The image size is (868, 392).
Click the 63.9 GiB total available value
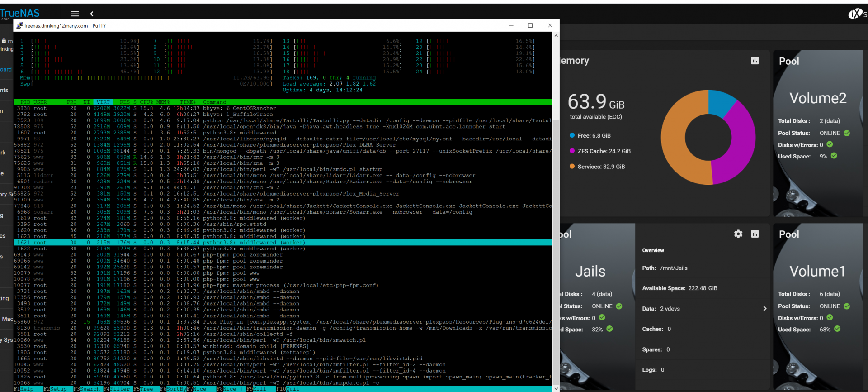click(x=596, y=102)
